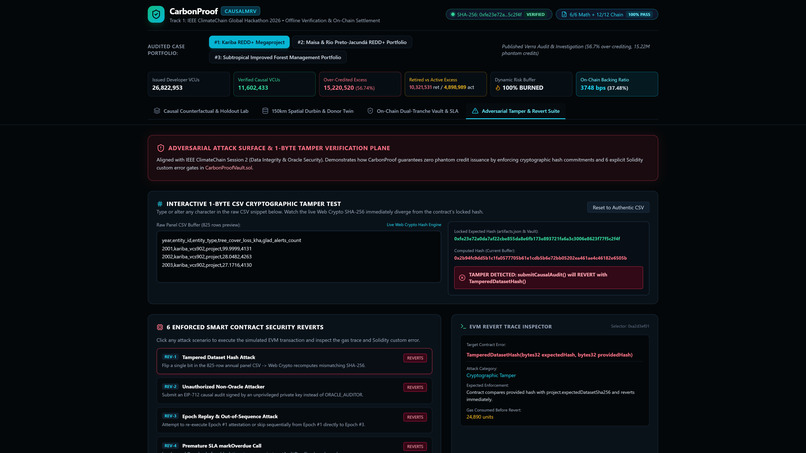Click the warning triangle icon on the Adversarial Tamper tab
This screenshot has width=806, height=453.
475,111
